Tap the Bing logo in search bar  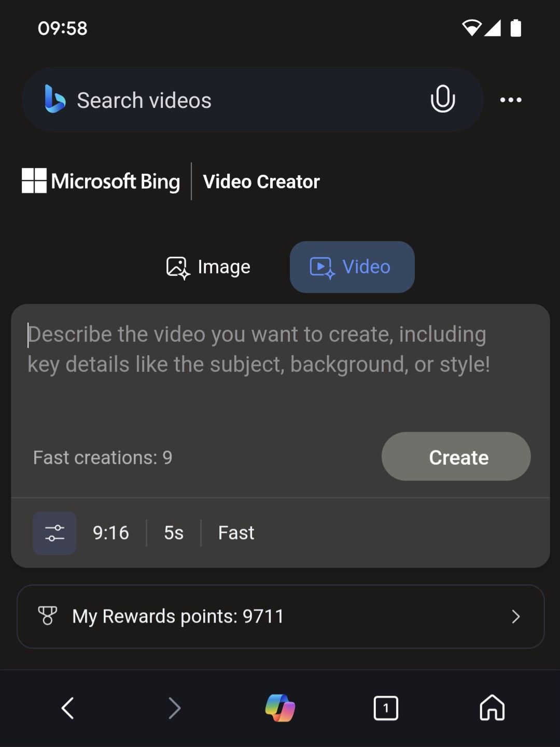[55, 99]
